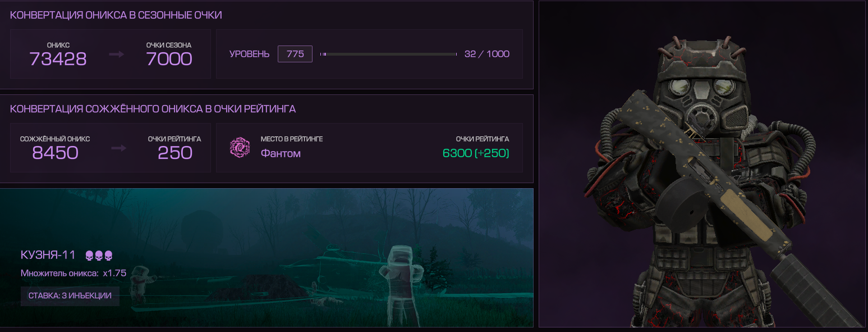Select the Ставка: 3 инъекции button
The image size is (868, 332).
click(x=70, y=295)
